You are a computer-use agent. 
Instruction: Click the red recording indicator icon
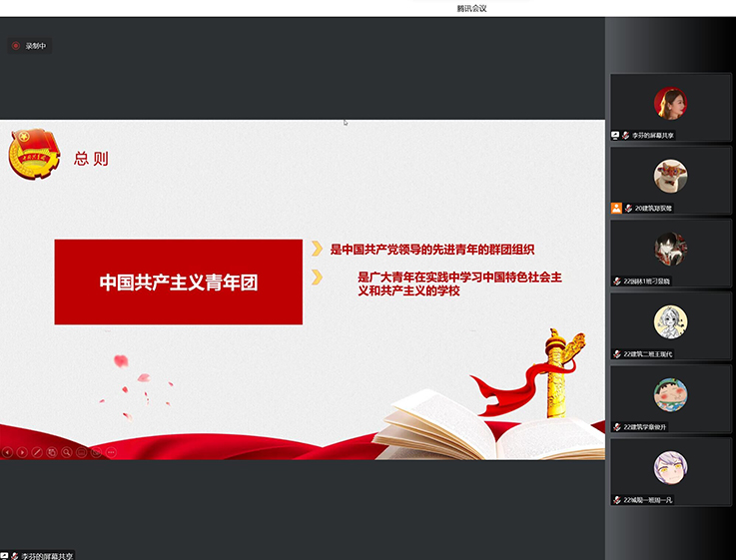[15, 46]
